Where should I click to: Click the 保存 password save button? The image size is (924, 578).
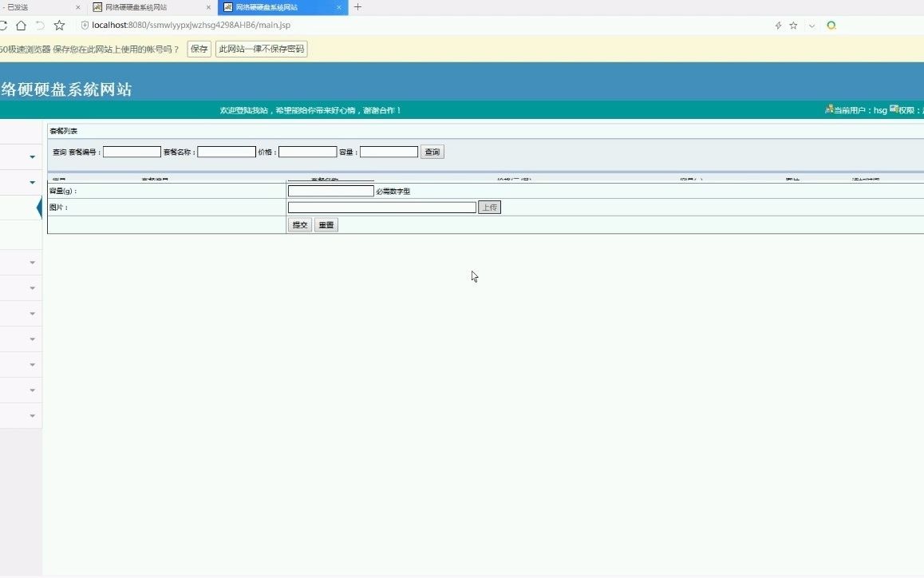(198, 49)
